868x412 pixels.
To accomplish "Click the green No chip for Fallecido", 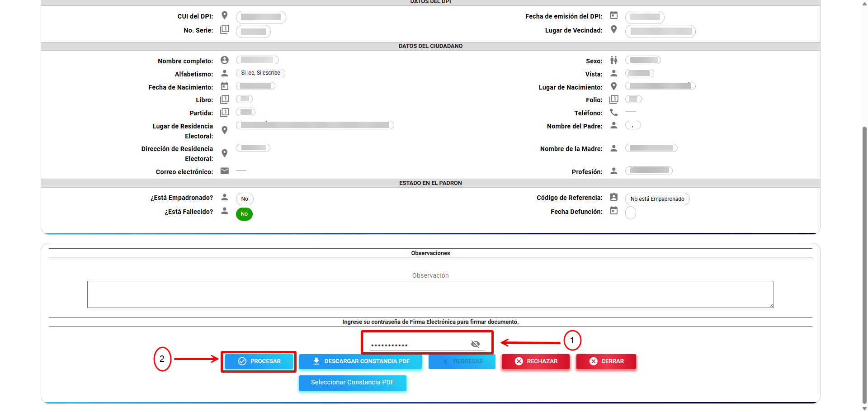I will coord(244,214).
